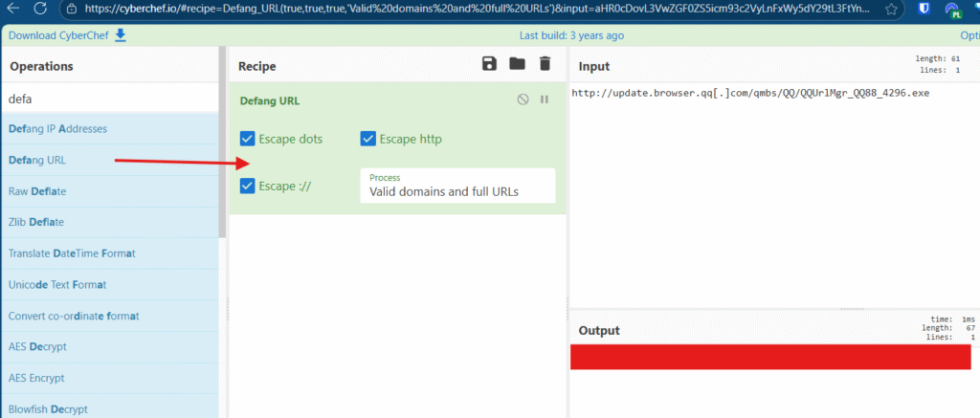980x418 pixels.
Task: Toggle the Escape http checkbox
Action: [x=368, y=139]
